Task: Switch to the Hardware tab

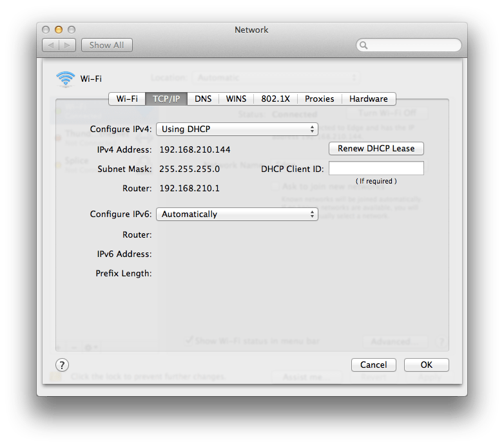Action: 369,99
